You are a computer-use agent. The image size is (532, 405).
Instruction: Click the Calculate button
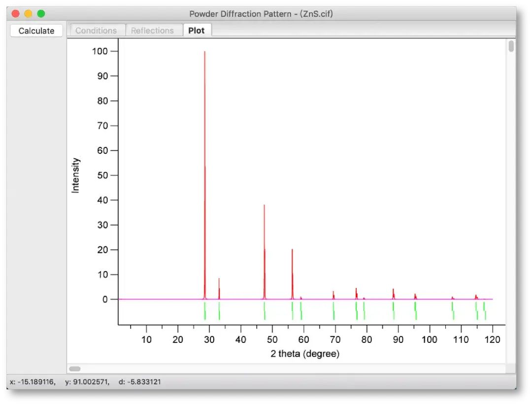click(x=36, y=31)
